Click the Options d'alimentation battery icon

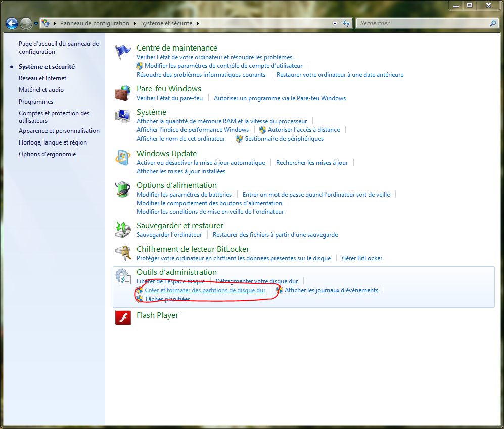123,189
